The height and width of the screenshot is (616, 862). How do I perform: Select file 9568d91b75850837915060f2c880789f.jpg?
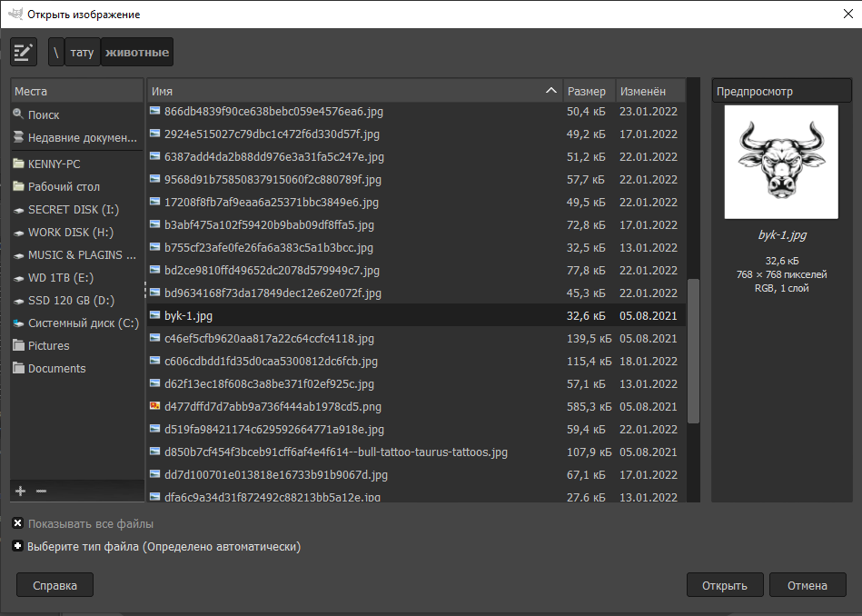[416, 179]
